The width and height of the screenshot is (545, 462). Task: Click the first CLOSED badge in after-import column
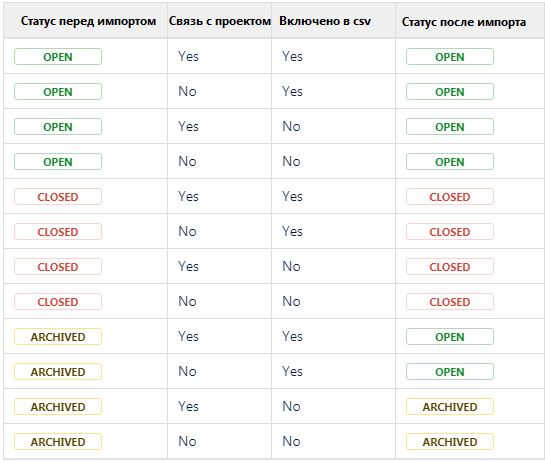click(x=450, y=197)
